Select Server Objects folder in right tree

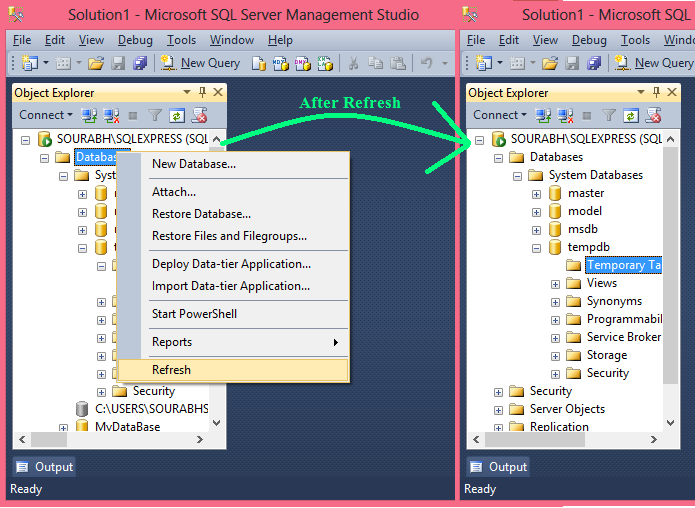click(x=567, y=409)
